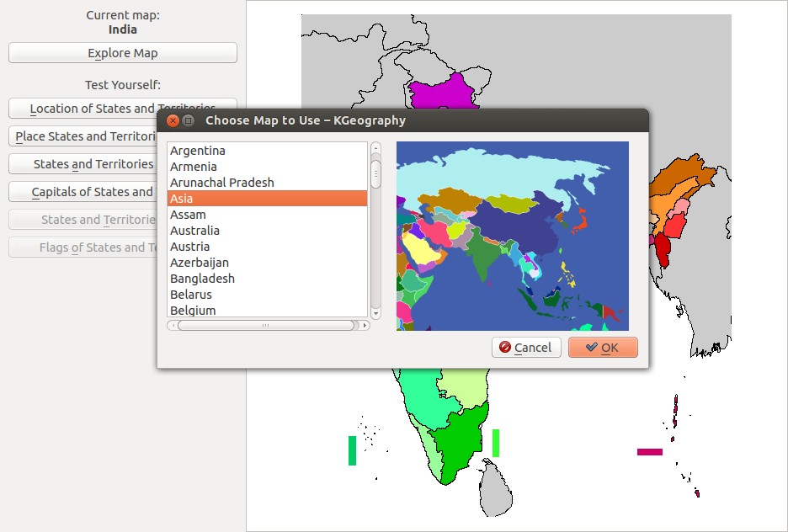Select Armenia in the map list
Viewport: 788px width, 532px height.
[267, 167]
